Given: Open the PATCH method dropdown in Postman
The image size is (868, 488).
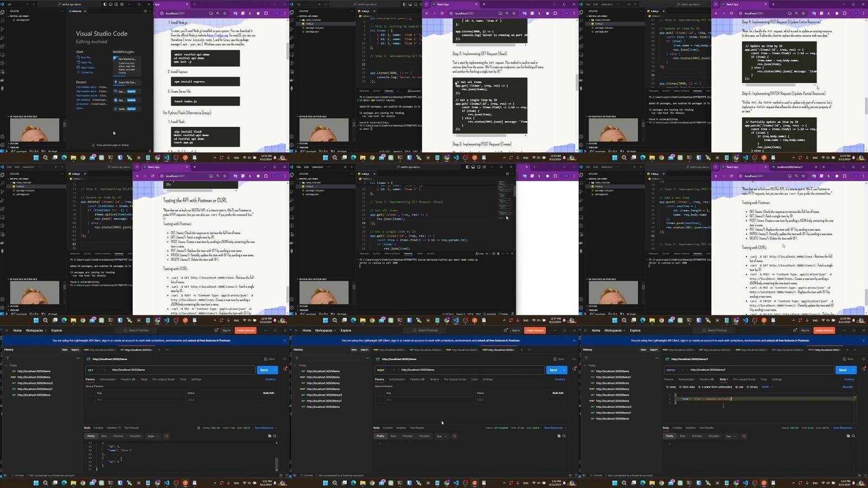Looking at the screenshot, I should click(675, 370).
